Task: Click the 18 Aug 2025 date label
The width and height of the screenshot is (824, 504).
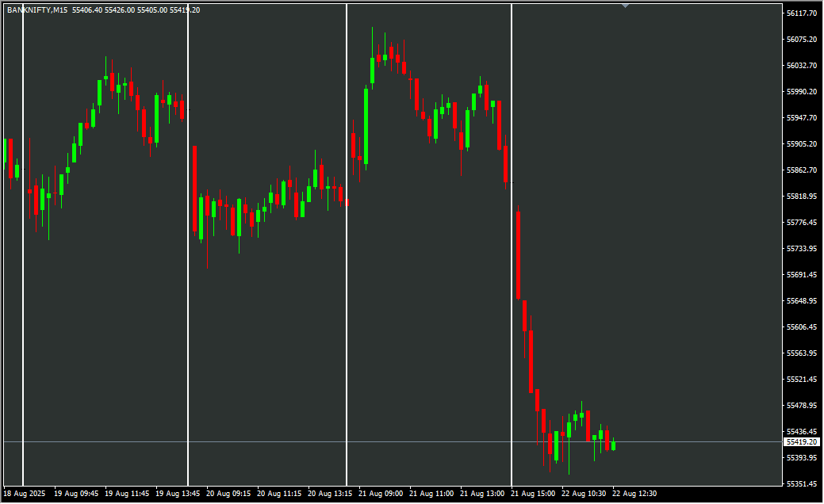Action: pos(25,494)
